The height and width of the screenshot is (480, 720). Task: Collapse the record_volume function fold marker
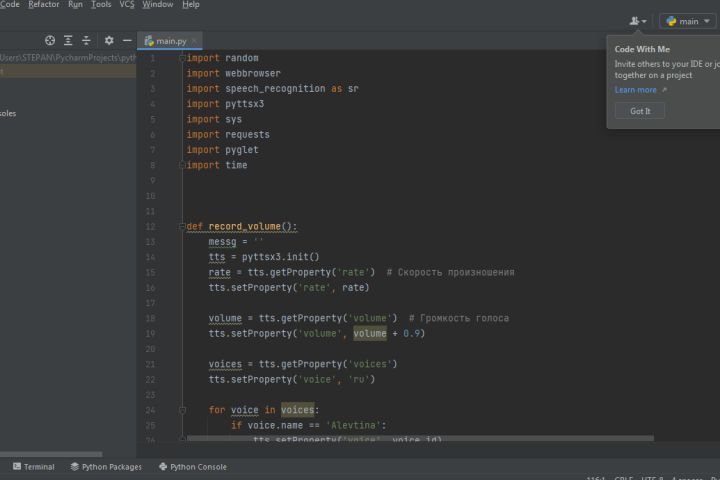click(183, 227)
